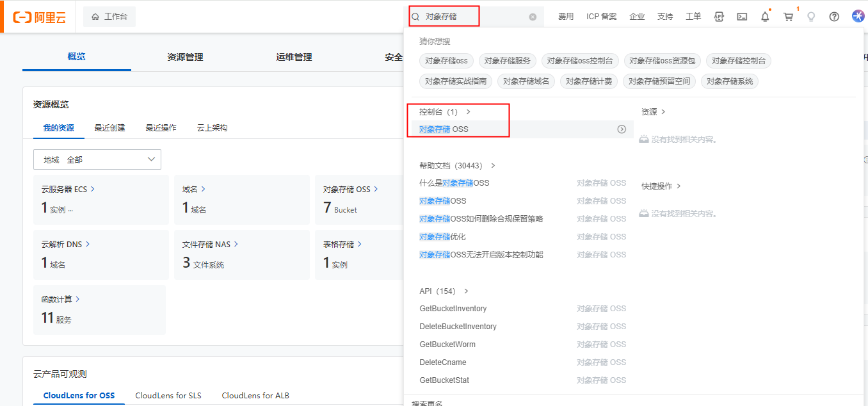868x406 pixels.
Task: Open the GetBucketInventory API result
Action: [x=453, y=309]
